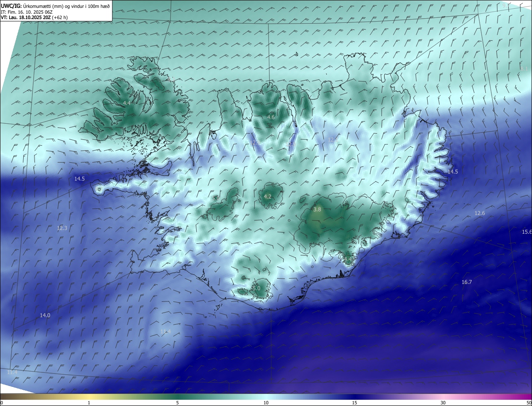Click the title text 'Úrkomumætti (mm) og vindur í 100m hæð'
Viewport: 532px width, 406px height.
pos(66,6)
